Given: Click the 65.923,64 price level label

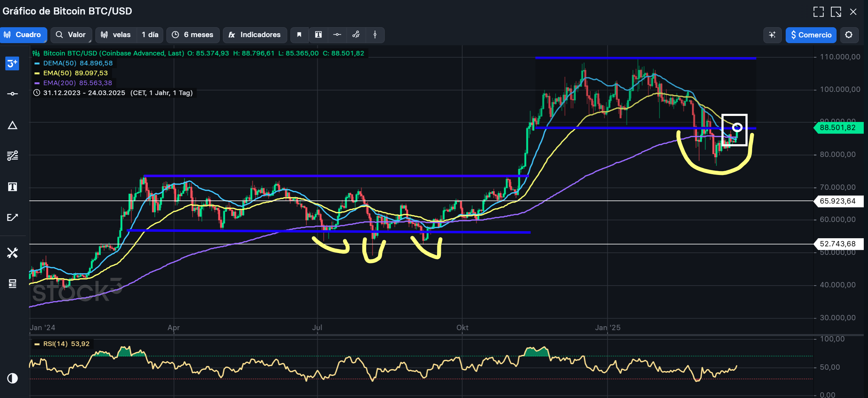Looking at the screenshot, I should coord(838,201).
